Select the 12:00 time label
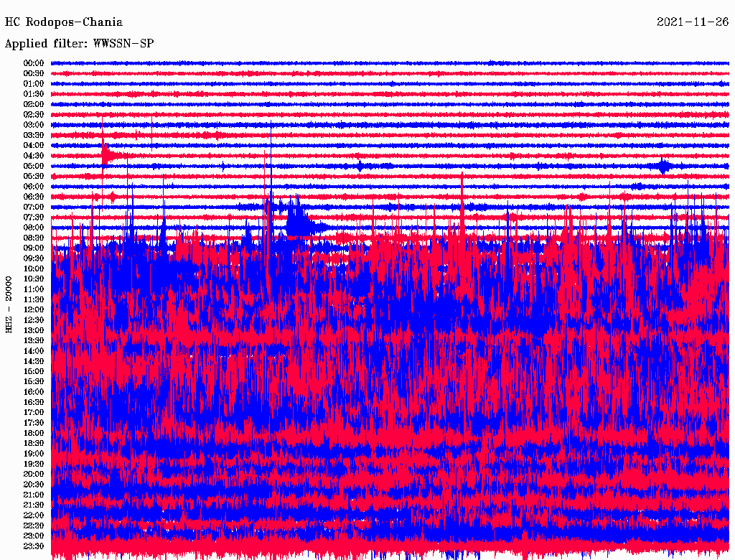735x560 pixels. pos(34,309)
